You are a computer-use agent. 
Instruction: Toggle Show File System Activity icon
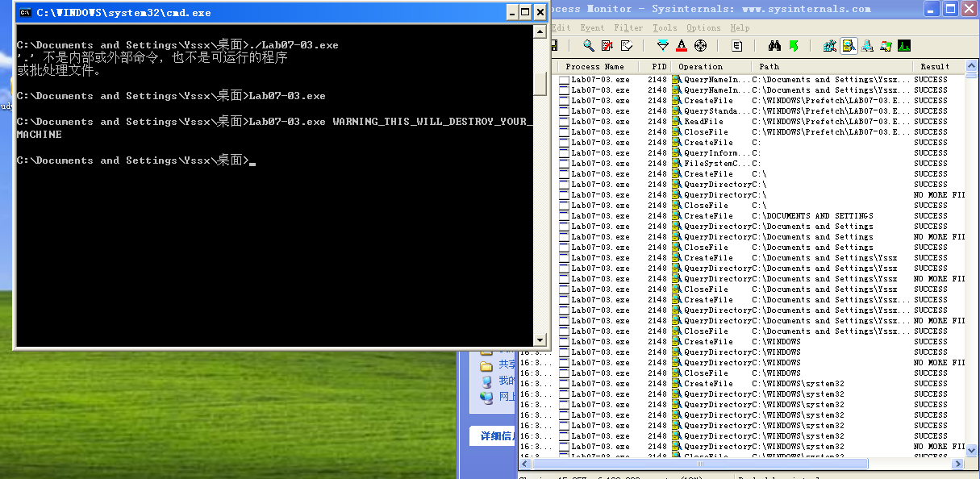[849, 46]
